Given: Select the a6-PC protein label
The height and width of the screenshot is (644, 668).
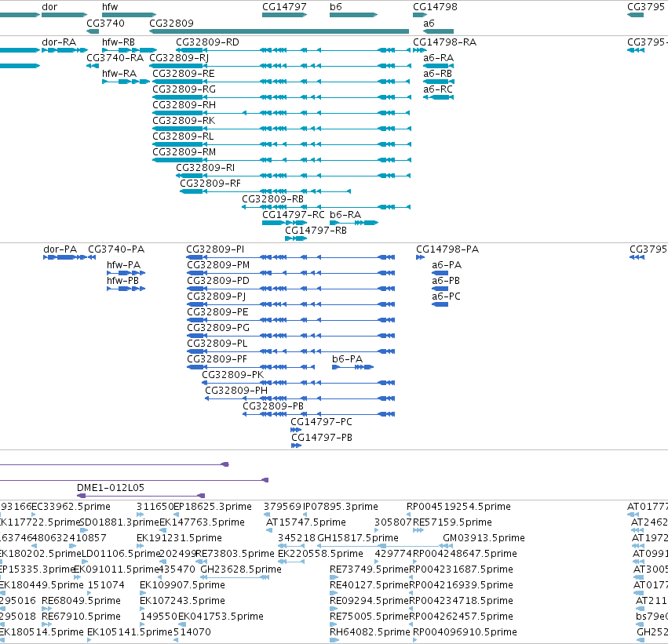Looking at the screenshot, I should [447, 297].
